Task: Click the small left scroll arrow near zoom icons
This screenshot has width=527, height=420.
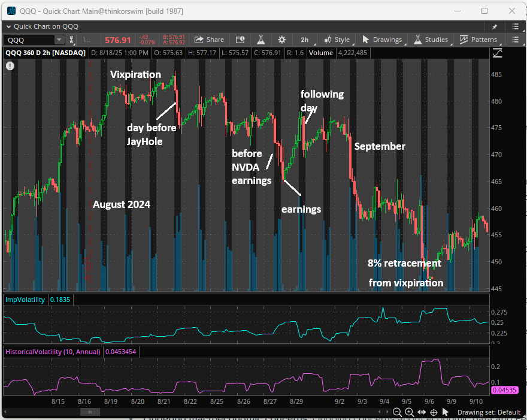Action: (380, 412)
